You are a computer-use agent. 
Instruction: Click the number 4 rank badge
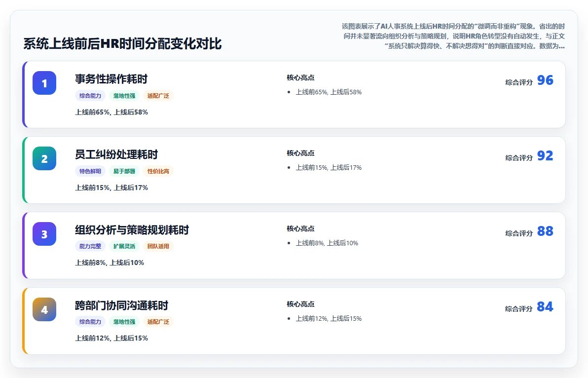[x=44, y=309]
